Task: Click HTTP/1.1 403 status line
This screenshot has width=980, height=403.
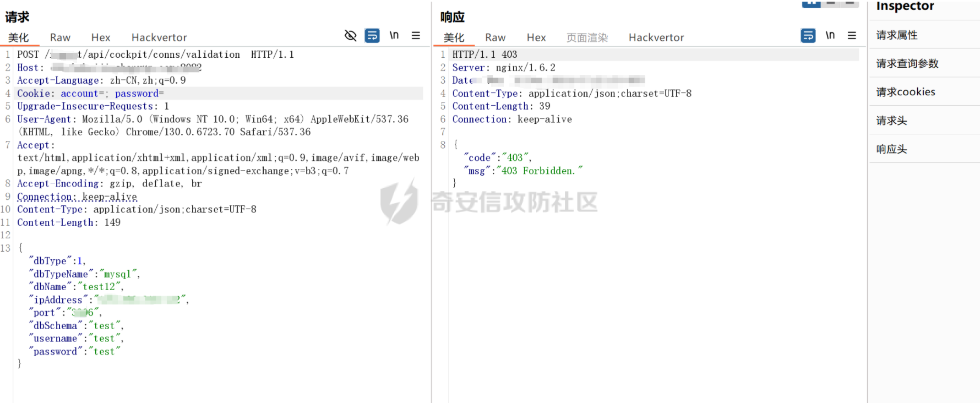Action: click(485, 55)
